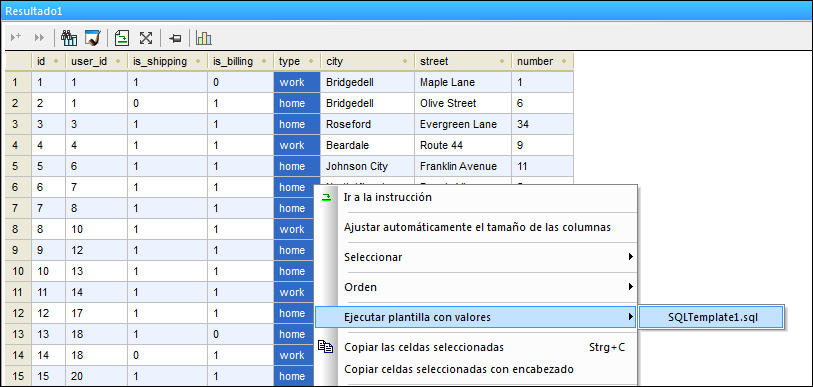Open the bar chart icon in toolbar

[x=204, y=37]
